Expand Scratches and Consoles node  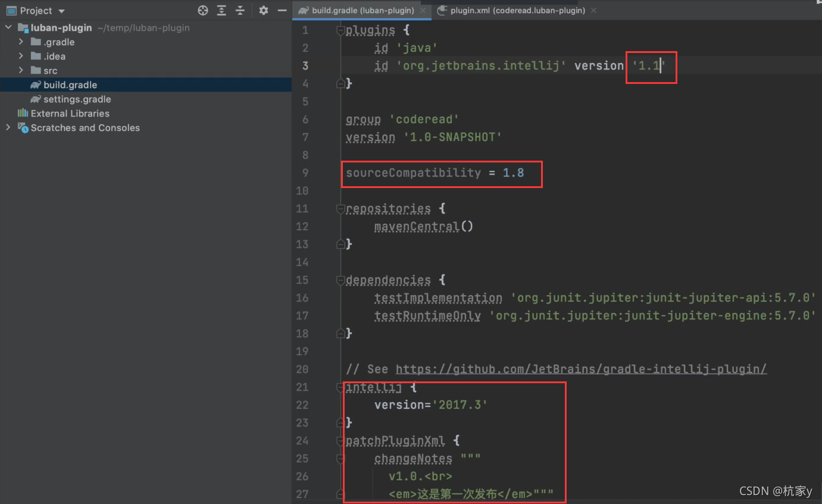click(8, 127)
